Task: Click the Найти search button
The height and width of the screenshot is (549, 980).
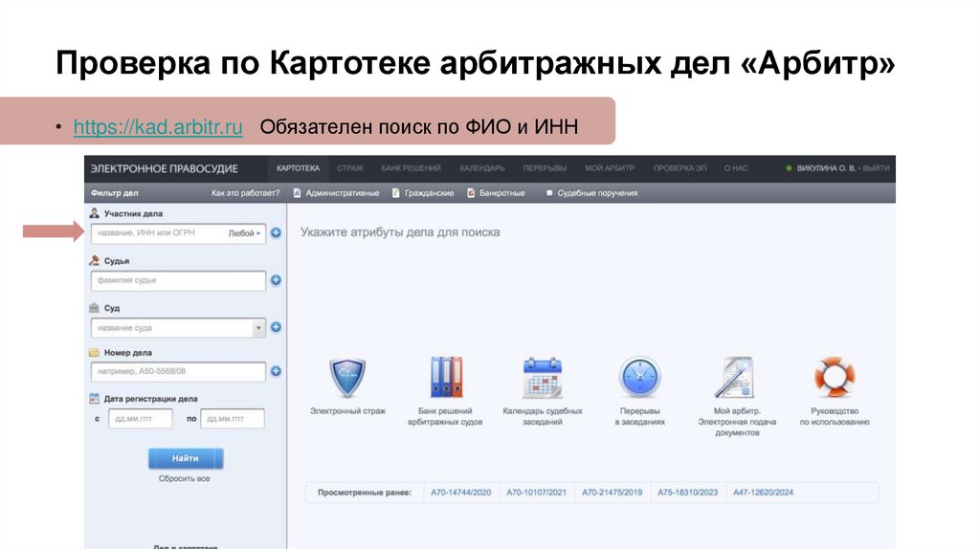Action: click(186, 458)
